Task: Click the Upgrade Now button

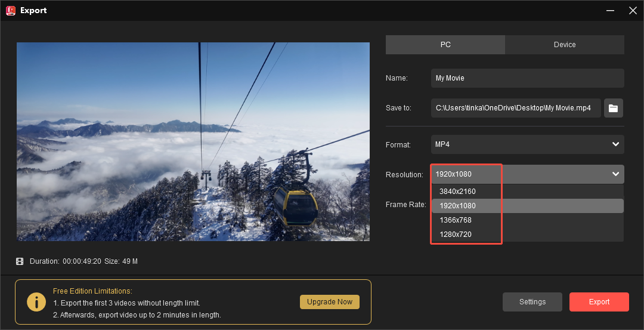Action: pos(330,302)
